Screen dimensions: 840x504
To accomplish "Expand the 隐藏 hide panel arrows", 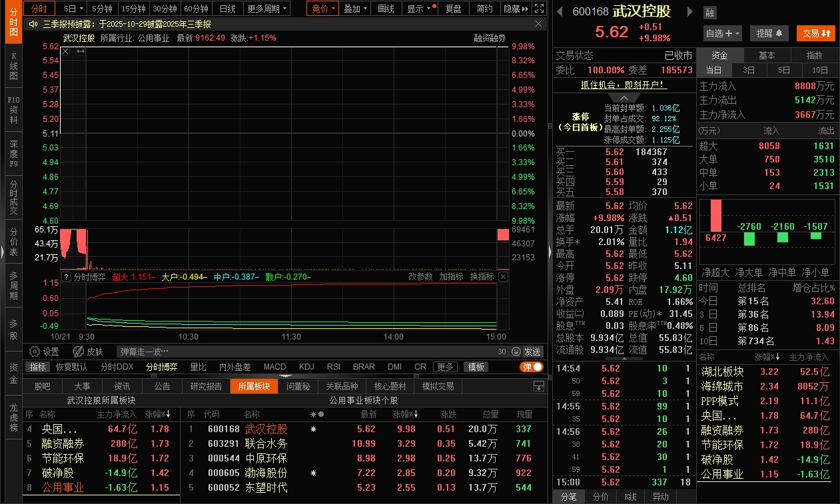I will coord(516,9).
